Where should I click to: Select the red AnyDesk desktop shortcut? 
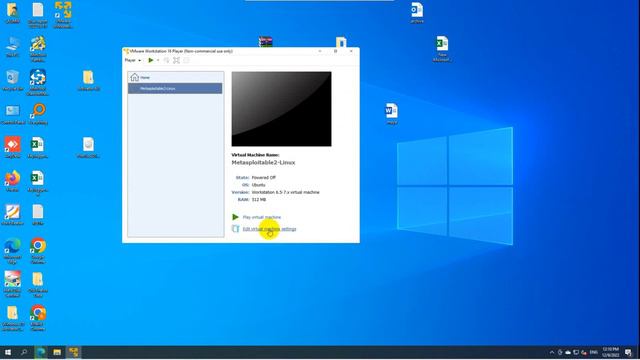[13, 147]
